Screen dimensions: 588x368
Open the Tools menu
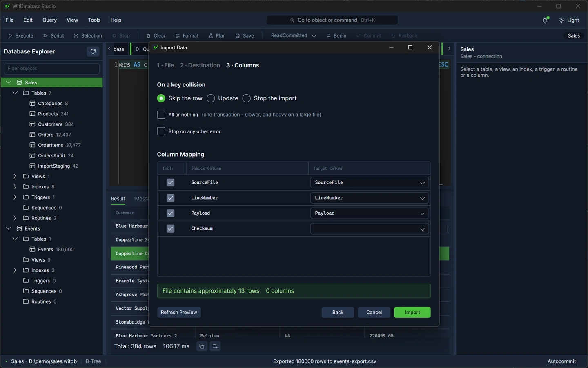pos(94,20)
